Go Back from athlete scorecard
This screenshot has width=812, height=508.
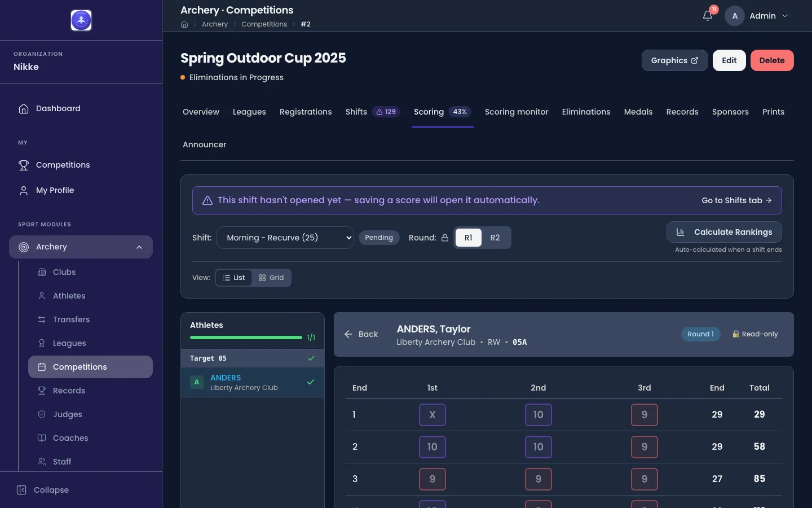tap(361, 334)
